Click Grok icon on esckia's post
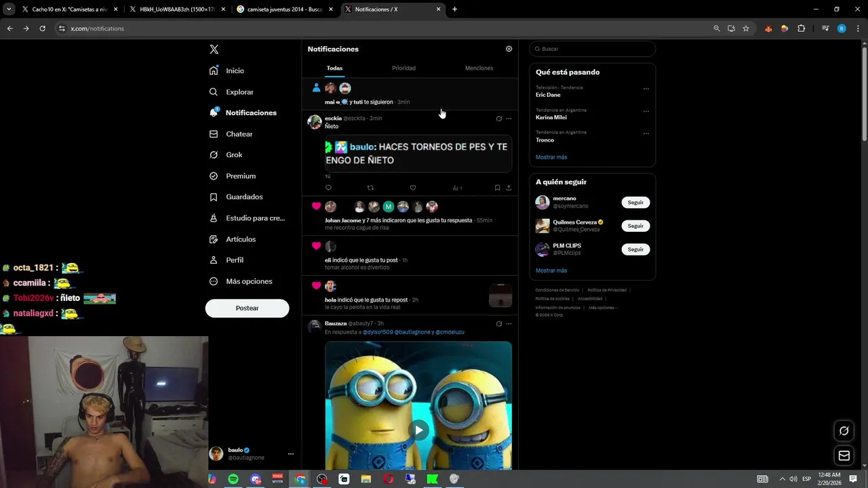 coord(498,119)
